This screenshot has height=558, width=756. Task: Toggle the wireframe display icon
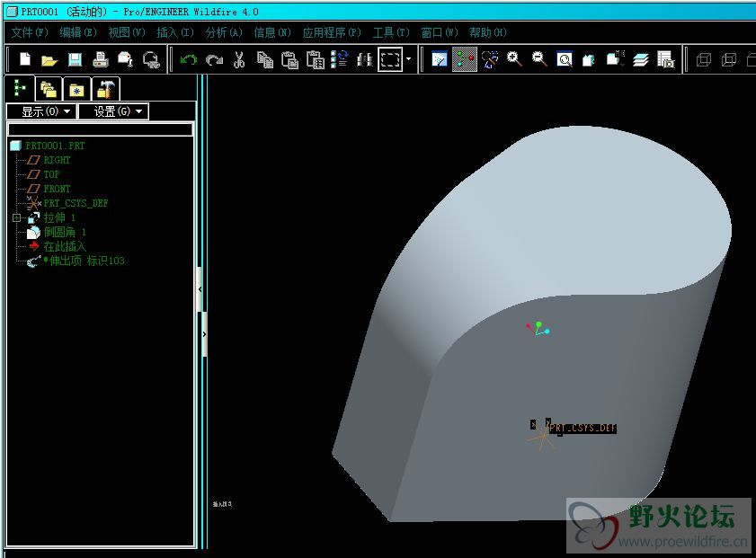[x=704, y=59]
